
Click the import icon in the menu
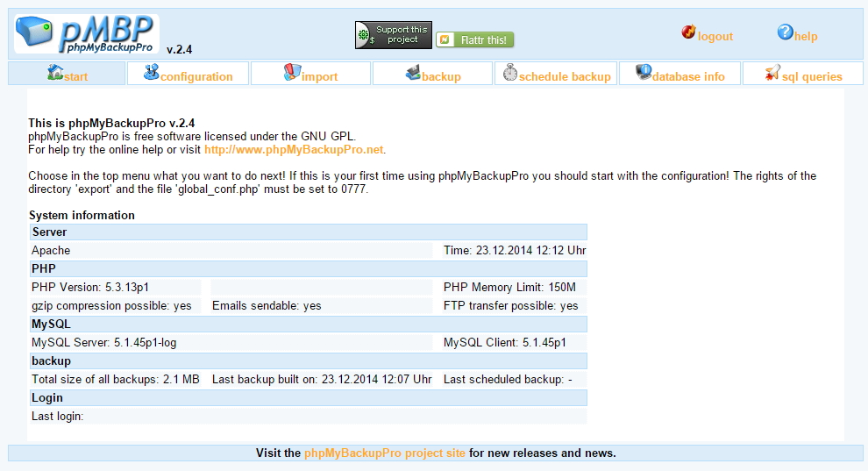[x=292, y=72]
